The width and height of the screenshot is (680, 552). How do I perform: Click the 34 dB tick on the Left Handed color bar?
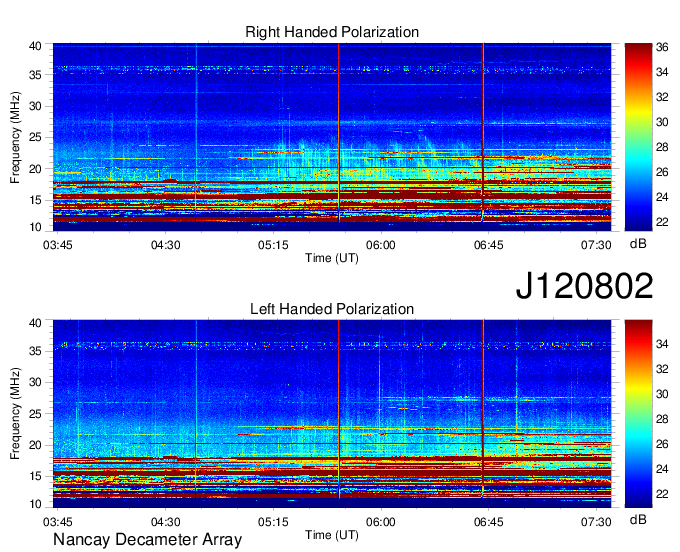click(662, 344)
